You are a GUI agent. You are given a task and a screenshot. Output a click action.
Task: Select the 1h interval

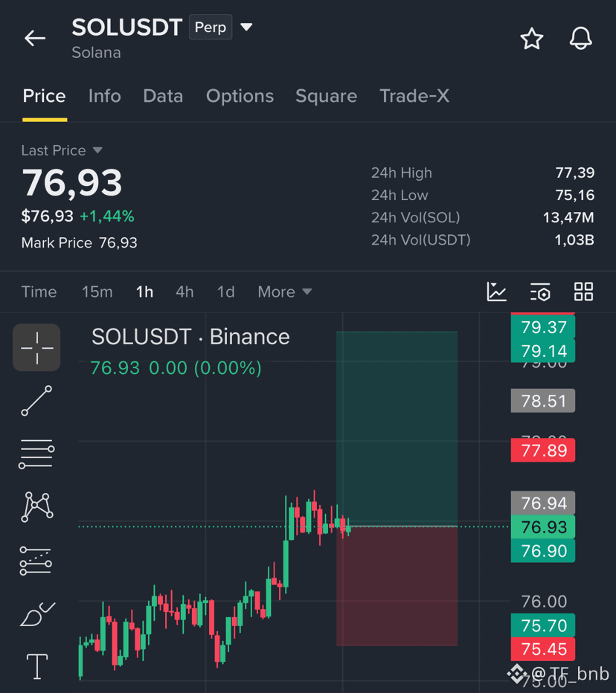144,291
